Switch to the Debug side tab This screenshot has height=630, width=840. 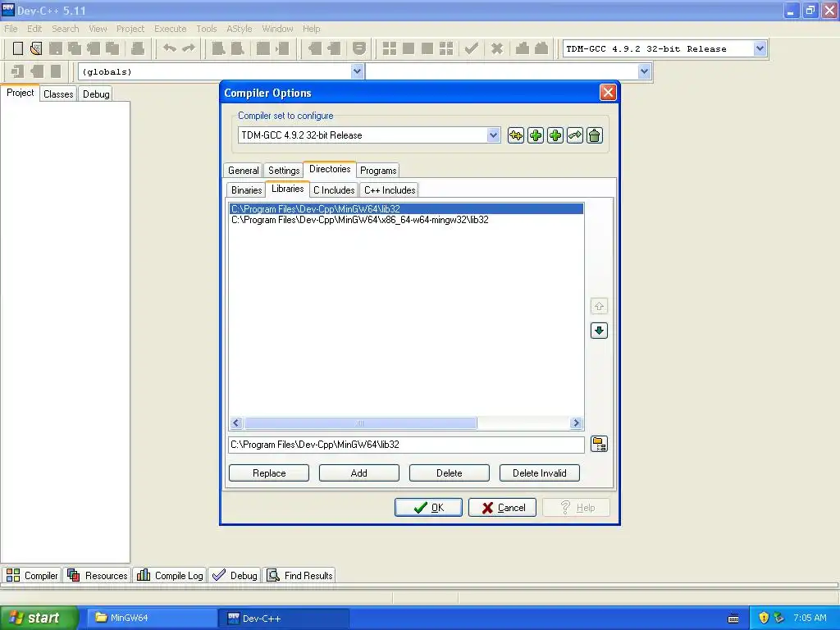coord(96,94)
